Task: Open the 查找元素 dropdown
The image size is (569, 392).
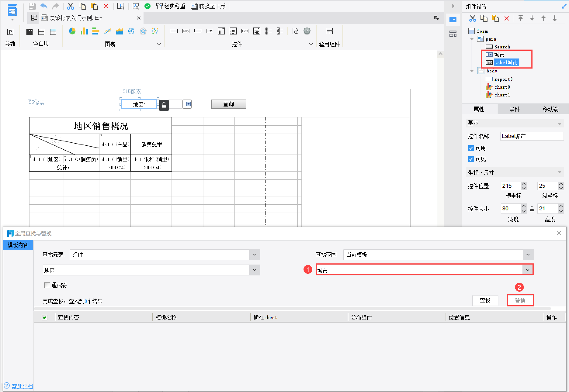Action: coord(255,255)
